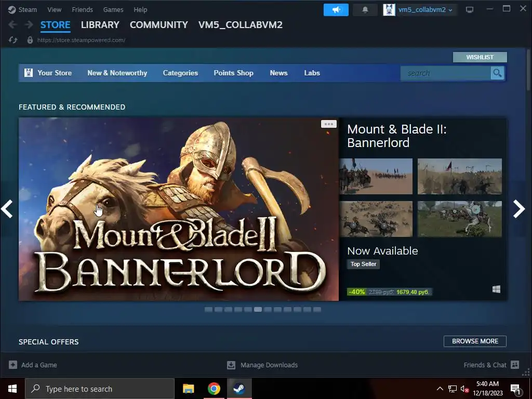Open the notifications bell
Viewport: 532px width, 399px height.
coord(365,10)
